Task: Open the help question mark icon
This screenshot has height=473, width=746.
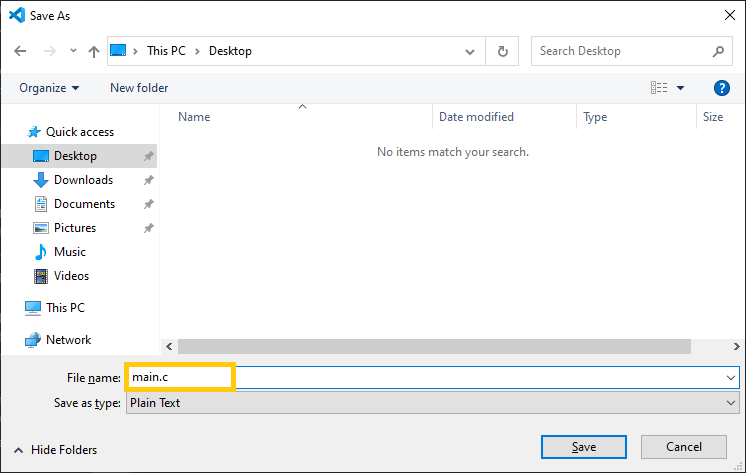Action: tap(721, 88)
